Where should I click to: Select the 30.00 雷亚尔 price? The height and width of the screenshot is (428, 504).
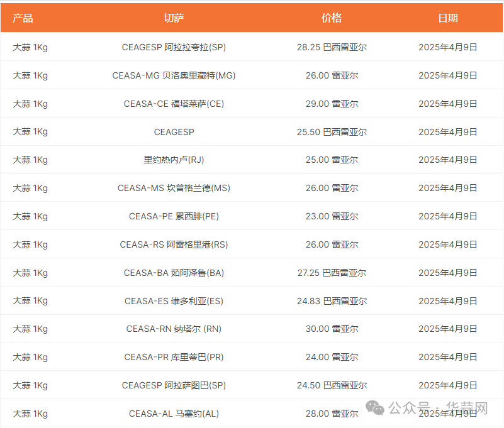pos(332,329)
